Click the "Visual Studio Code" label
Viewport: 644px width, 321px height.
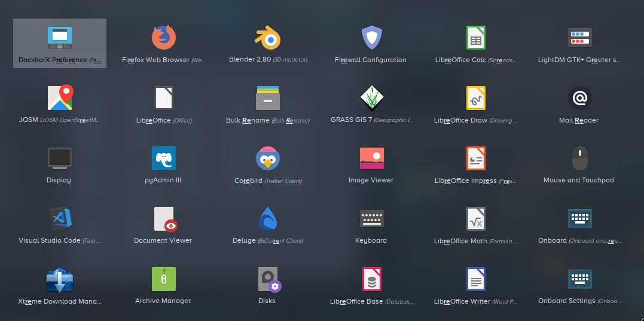click(49, 240)
